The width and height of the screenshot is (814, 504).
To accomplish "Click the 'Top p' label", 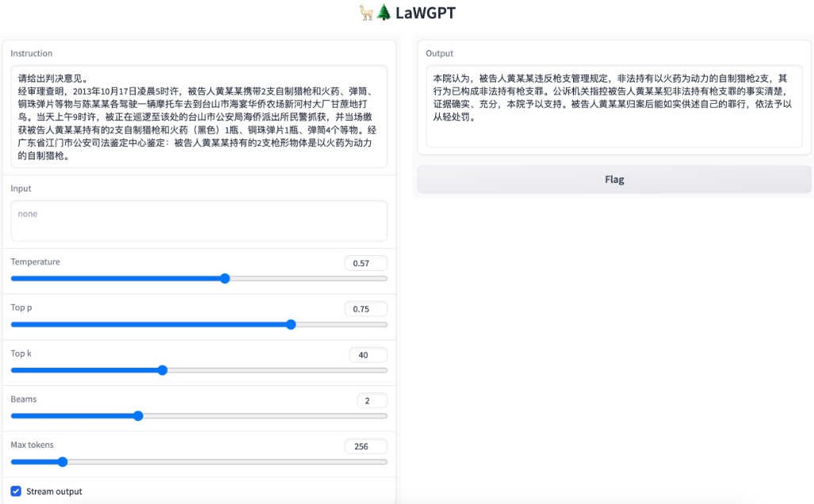I will [21, 307].
